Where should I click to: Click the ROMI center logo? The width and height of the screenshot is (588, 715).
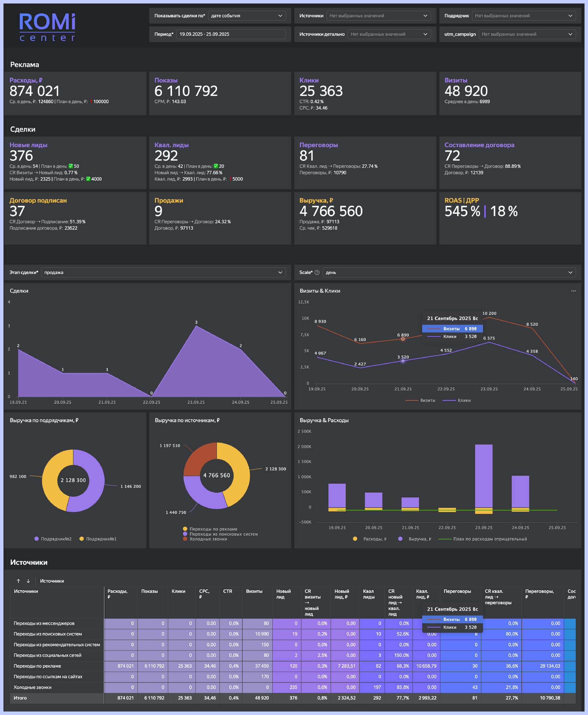(47, 27)
